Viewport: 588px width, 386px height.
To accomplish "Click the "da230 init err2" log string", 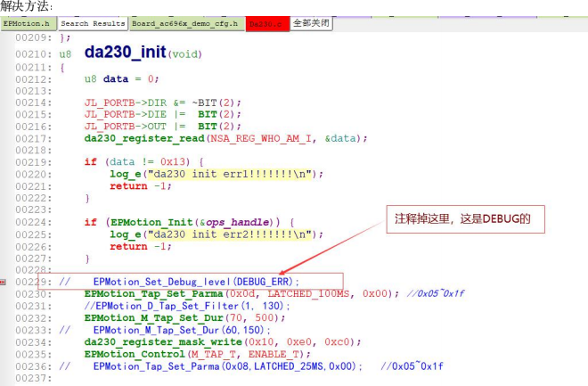I will point(230,234).
